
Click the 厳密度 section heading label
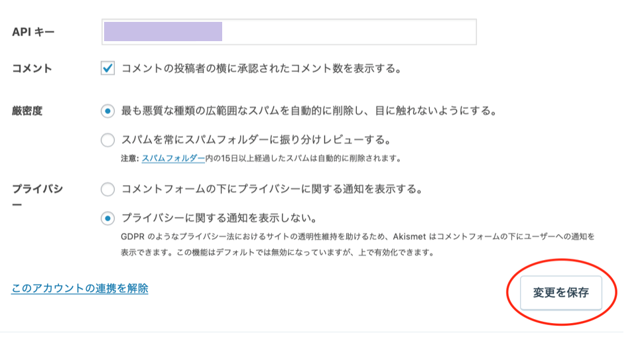(27, 111)
